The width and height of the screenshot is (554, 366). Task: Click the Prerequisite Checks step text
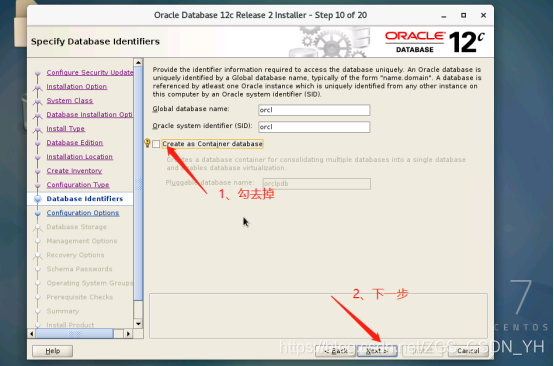[79, 297]
